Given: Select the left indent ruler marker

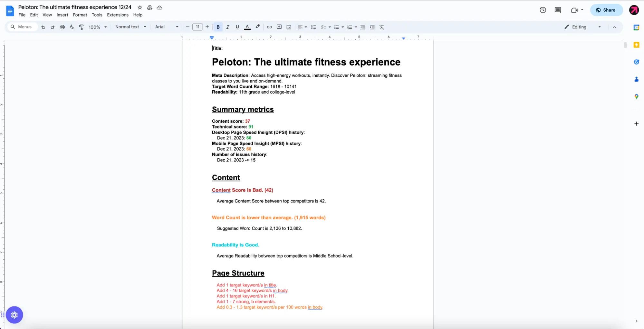Looking at the screenshot, I should [212, 38].
